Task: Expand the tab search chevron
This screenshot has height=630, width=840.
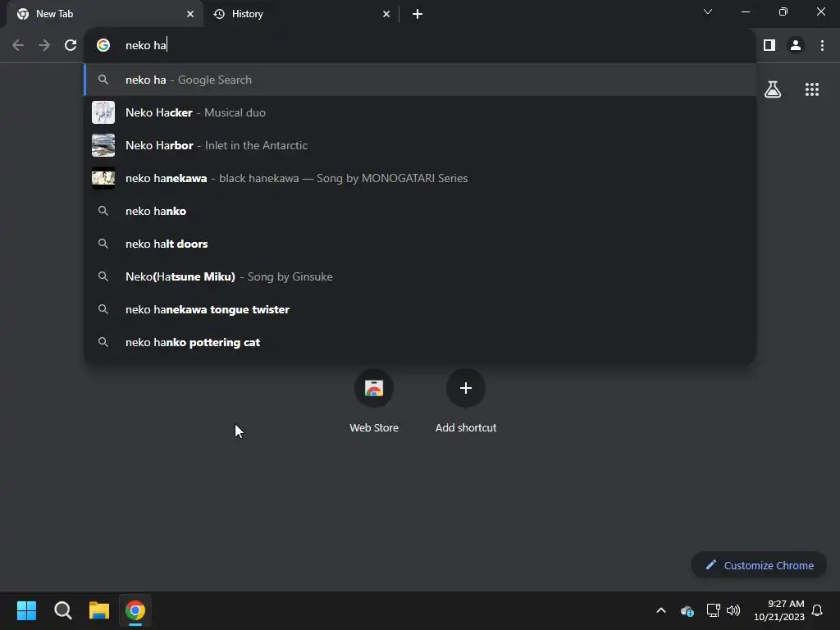Action: click(708, 11)
